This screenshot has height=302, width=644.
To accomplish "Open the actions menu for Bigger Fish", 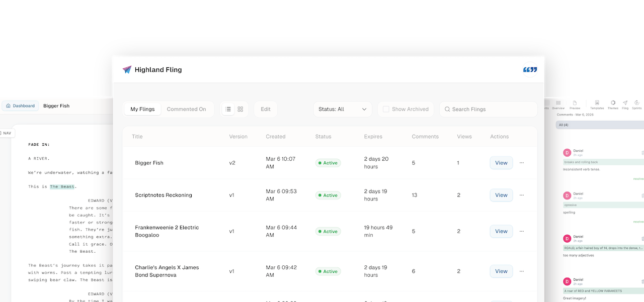I will pyautogui.click(x=522, y=162).
